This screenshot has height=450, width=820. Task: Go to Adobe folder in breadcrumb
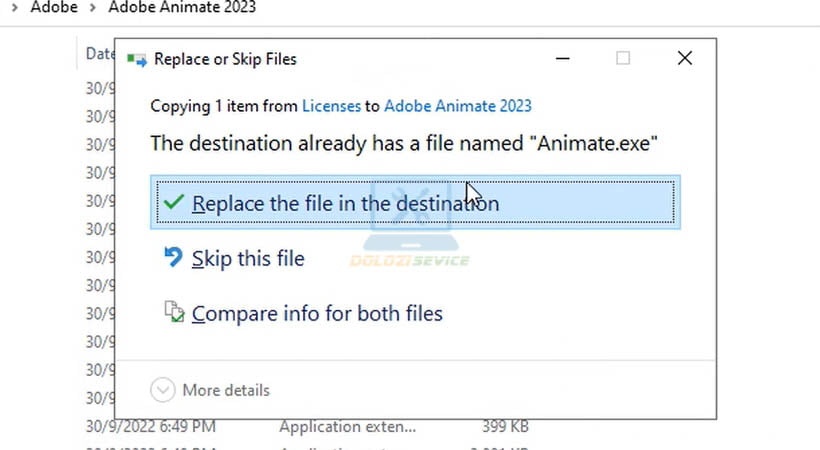tap(54, 7)
